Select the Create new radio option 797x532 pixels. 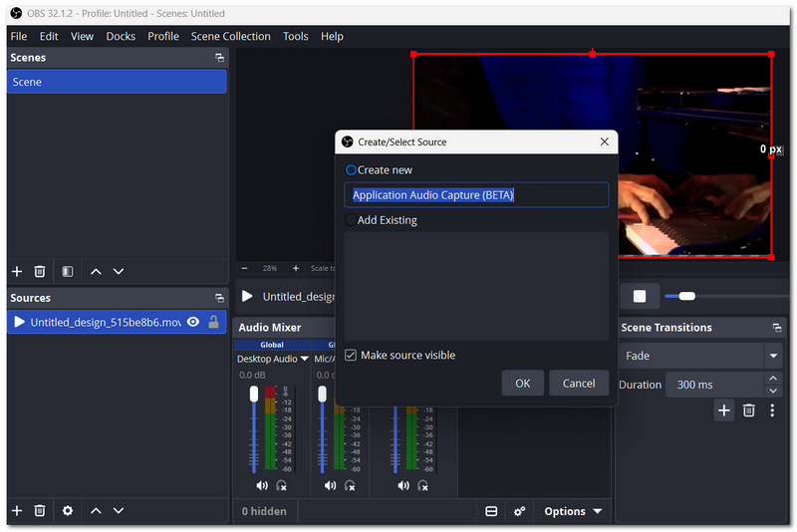coord(351,169)
